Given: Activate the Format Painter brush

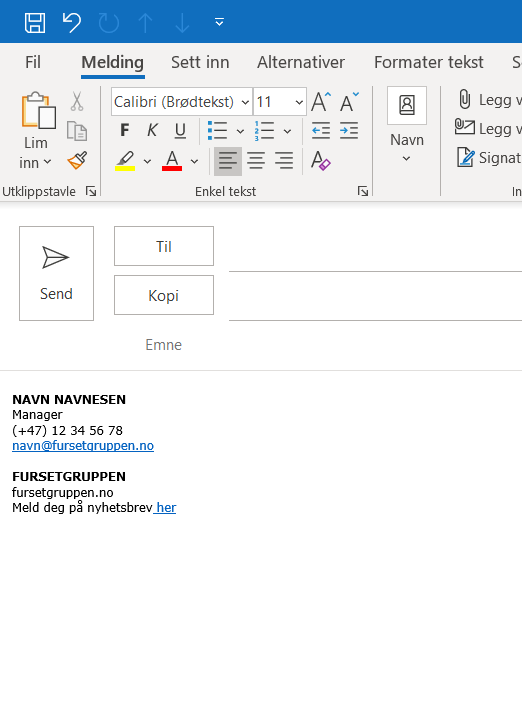Looking at the screenshot, I should click(x=77, y=161).
